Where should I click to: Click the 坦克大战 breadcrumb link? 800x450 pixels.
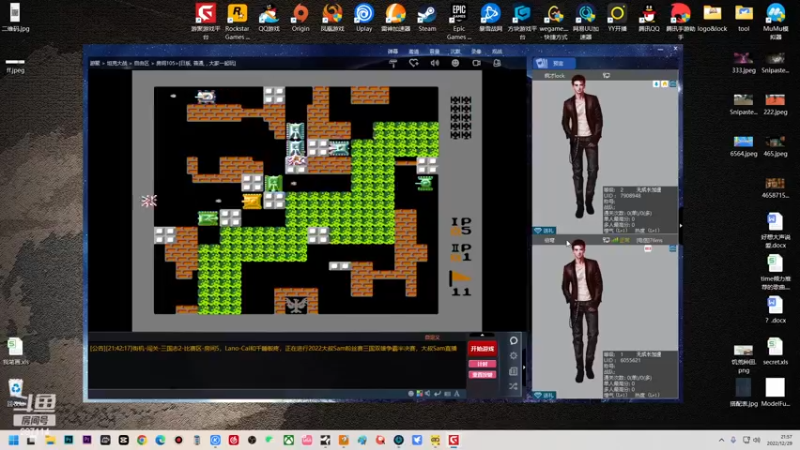(x=117, y=63)
